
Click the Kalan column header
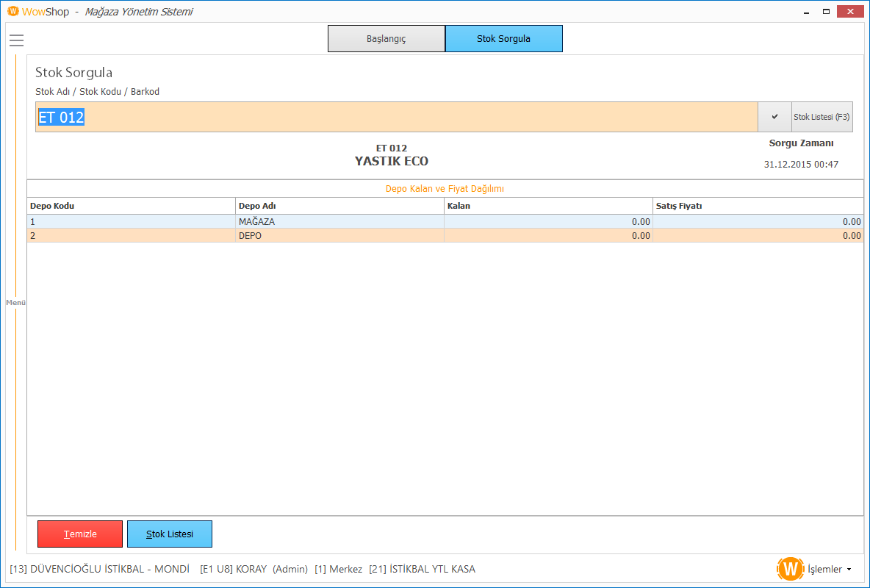548,206
